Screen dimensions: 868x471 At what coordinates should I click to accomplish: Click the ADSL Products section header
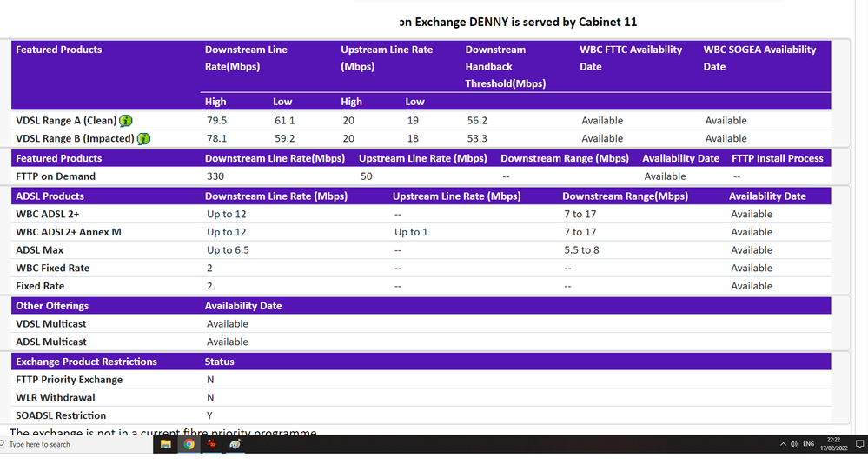tap(50, 196)
